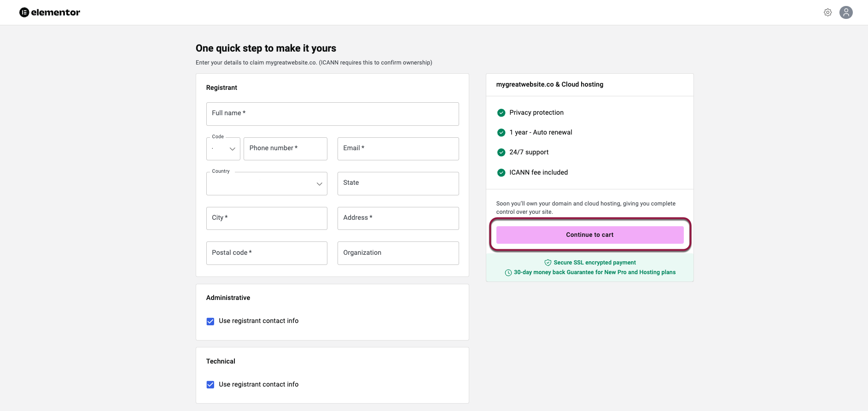
Task: Click the Privacy protection checkmark icon
Action: 501,113
